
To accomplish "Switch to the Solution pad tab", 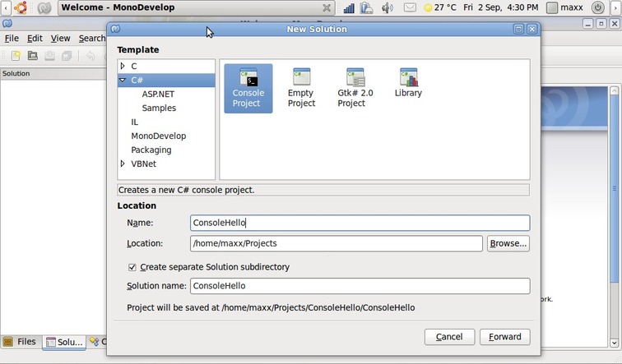I will 64,342.
